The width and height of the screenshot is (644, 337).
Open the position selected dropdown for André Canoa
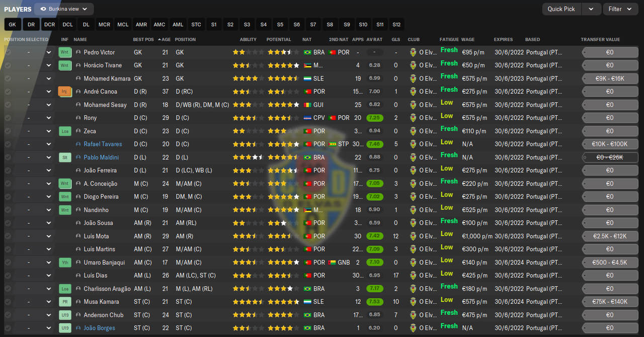click(49, 92)
